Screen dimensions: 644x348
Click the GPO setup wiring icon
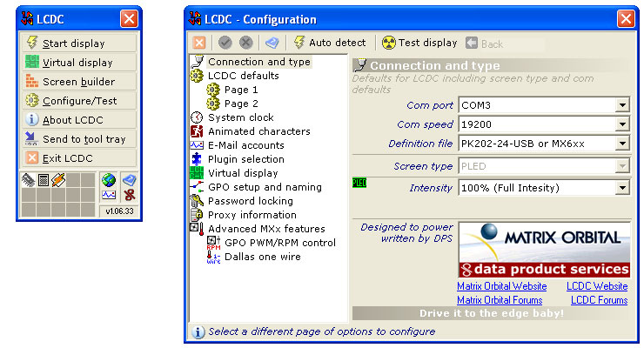[198, 187]
